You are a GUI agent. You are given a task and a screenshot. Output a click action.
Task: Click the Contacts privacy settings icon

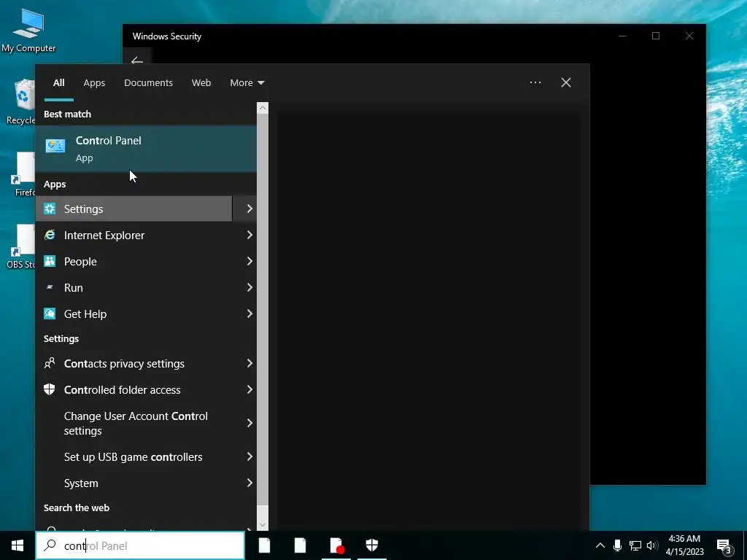(50, 363)
